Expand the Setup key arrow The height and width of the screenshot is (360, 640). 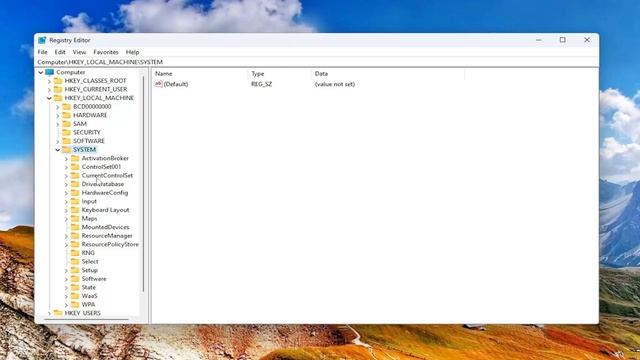(x=67, y=271)
